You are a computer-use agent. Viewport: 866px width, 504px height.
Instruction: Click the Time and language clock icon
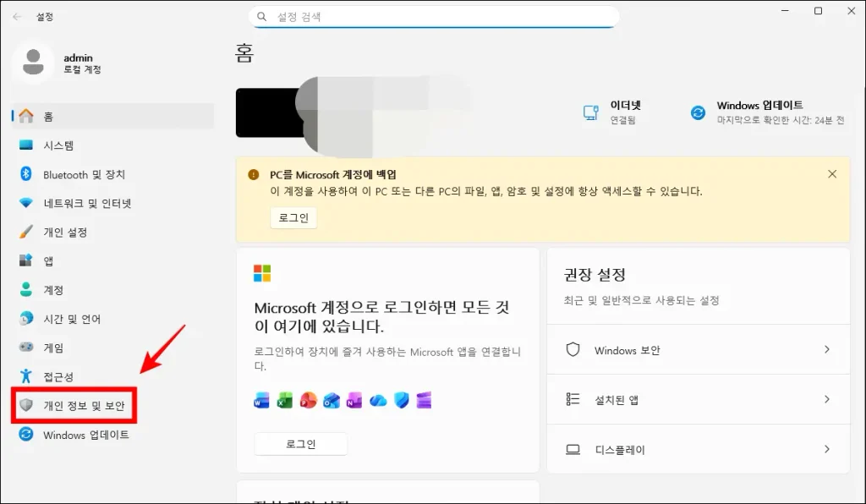[x=26, y=319]
